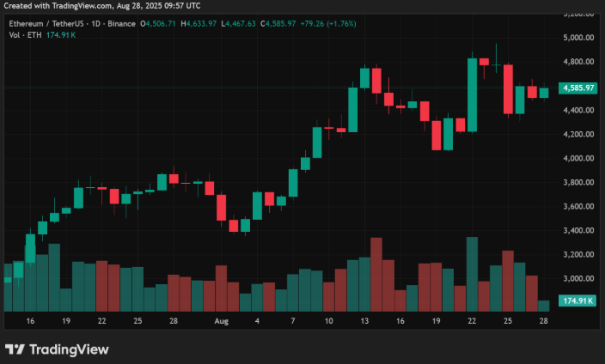Click the 3,400.00 price axis label
The width and height of the screenshot is (605, 364).
coord(578,231)
